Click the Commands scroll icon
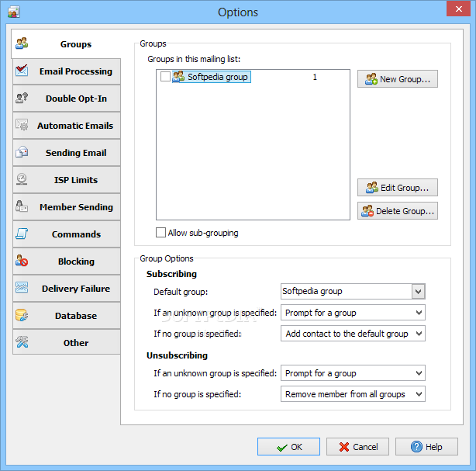476x471 pixels. tap(22, 234)
